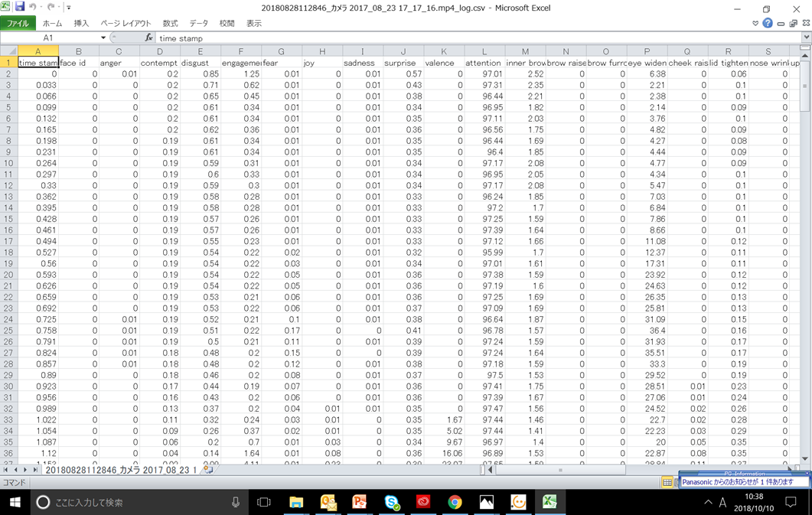Open the 表示 ribbon tab
Screen dimensions: 812x515
[254, 23]
